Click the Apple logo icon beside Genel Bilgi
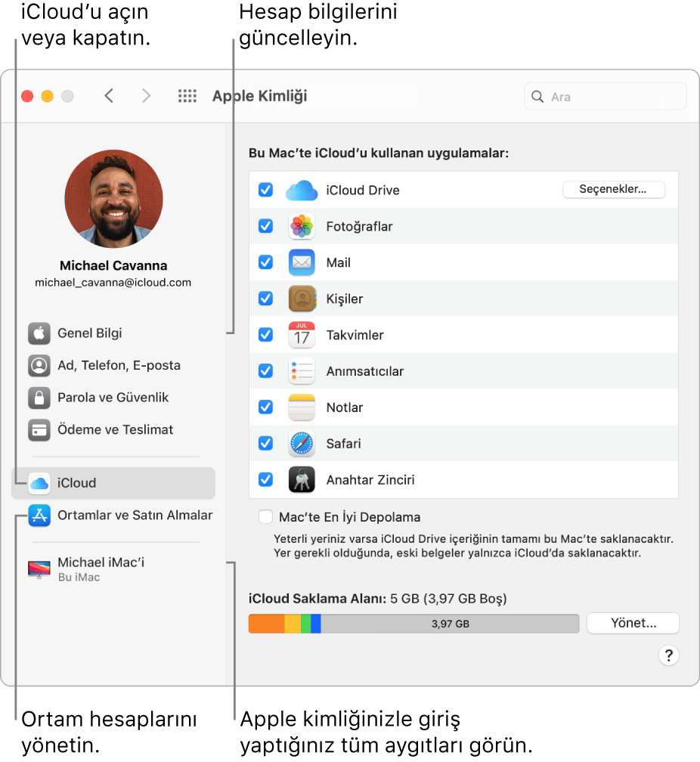Image resolution: width=700 pixels, height=762 pixels. [x=39, y=333]
